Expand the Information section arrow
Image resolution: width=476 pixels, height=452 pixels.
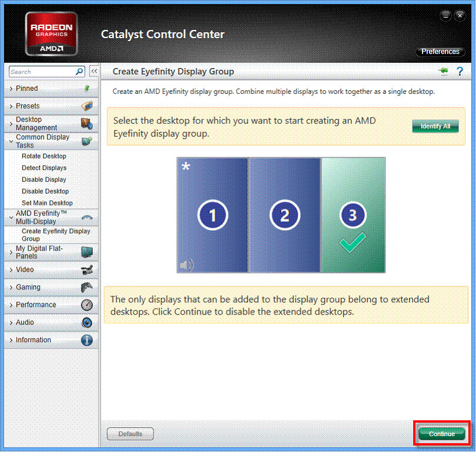[x=11, y=340]
